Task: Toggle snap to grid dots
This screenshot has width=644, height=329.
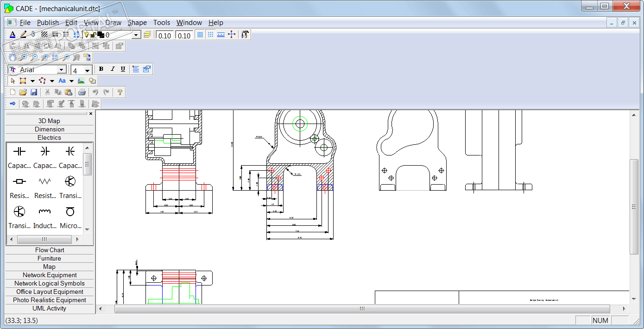Action: click(210, 35)
